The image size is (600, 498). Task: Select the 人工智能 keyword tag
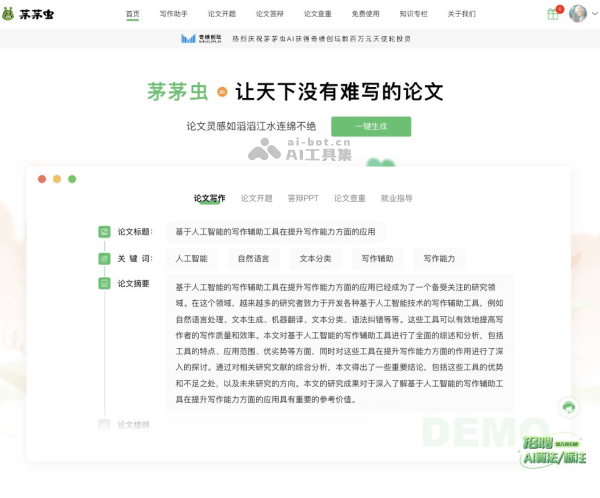pyautogui.click(x=192, y=258)
